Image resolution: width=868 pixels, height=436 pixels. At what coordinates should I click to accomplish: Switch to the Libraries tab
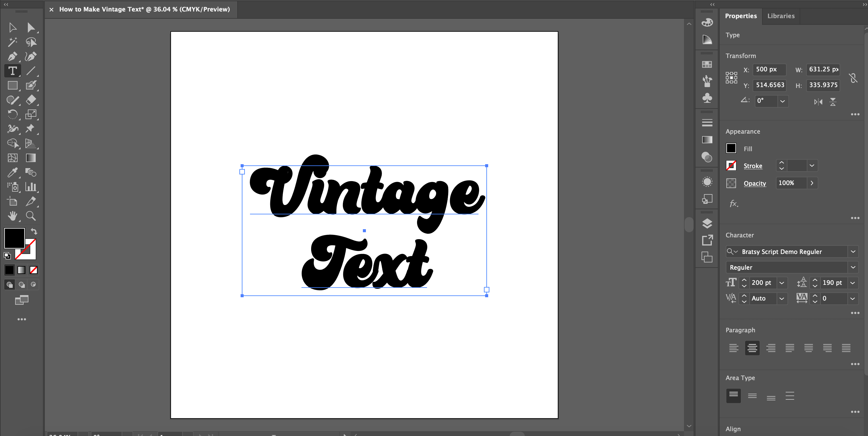781,16
